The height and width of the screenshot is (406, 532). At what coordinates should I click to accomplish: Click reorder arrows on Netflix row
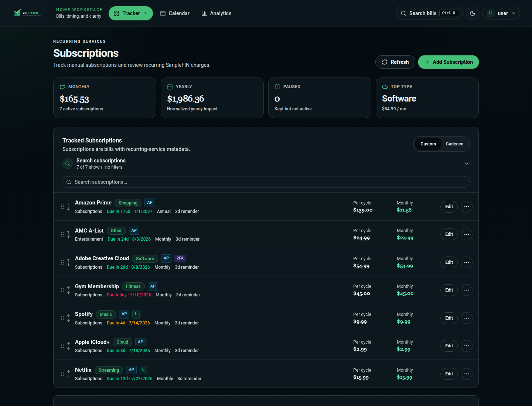68,374
